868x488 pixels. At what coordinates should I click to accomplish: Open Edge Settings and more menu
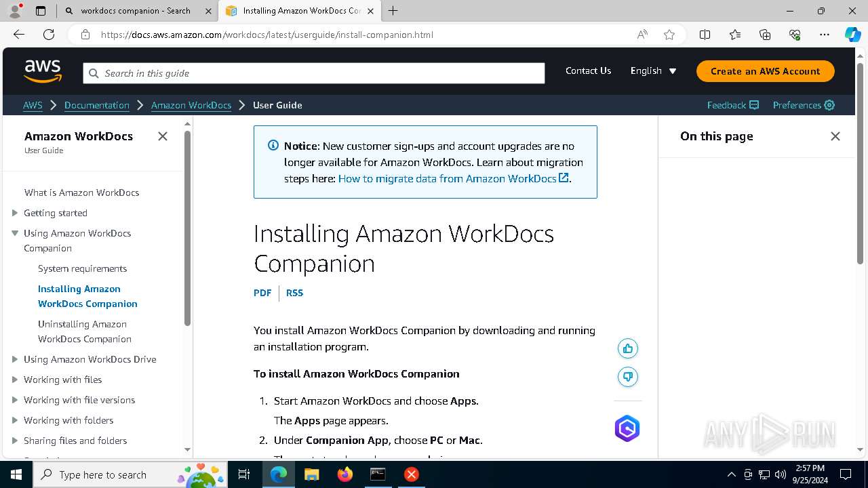click(x=825, y=35)
